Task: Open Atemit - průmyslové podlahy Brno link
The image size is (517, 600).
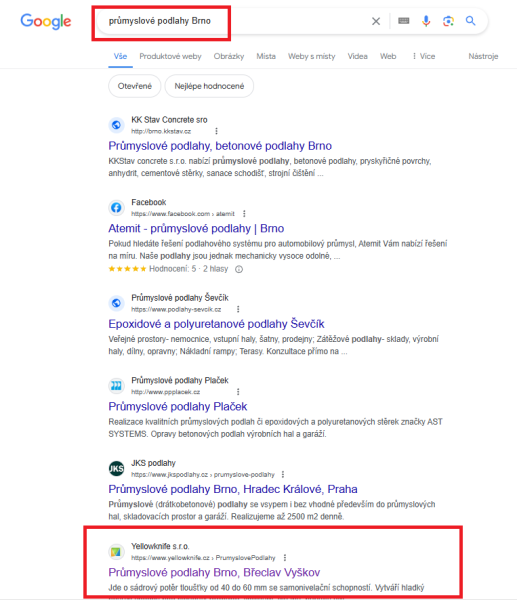Action: [x=196, y=228]
